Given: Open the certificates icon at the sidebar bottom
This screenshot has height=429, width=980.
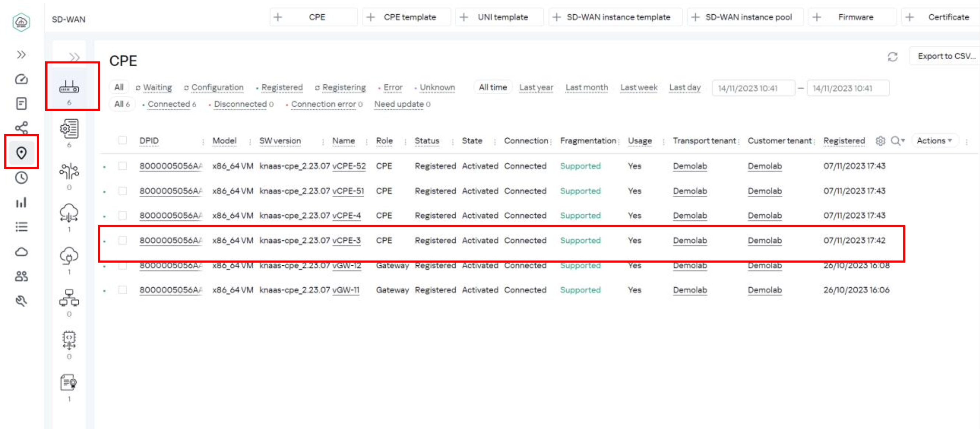Looking at the screenshot, I should [x=69, y=383].
